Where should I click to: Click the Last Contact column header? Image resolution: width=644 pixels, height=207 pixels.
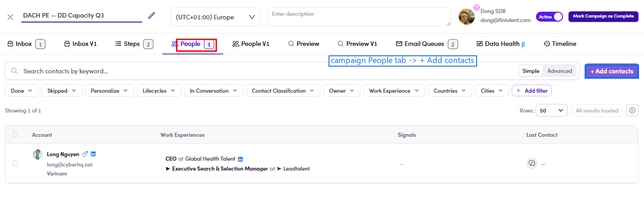(x=542, y=135)
